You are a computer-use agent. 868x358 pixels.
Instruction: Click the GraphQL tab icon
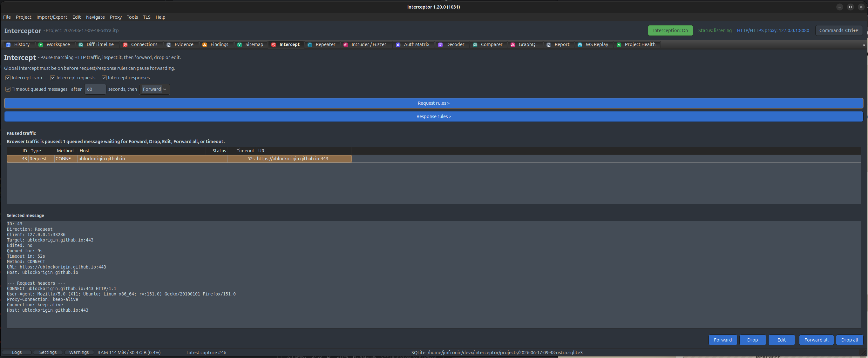tap(513, 45)
